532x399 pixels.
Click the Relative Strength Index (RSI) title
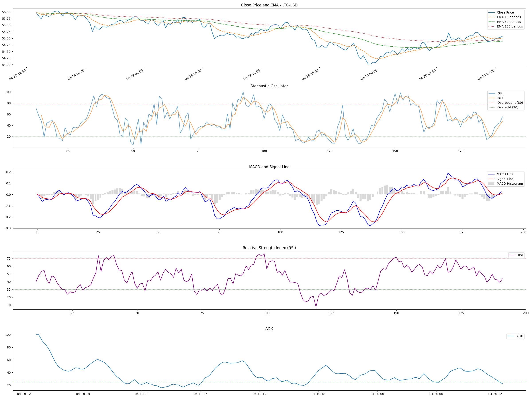click(269, 248)
